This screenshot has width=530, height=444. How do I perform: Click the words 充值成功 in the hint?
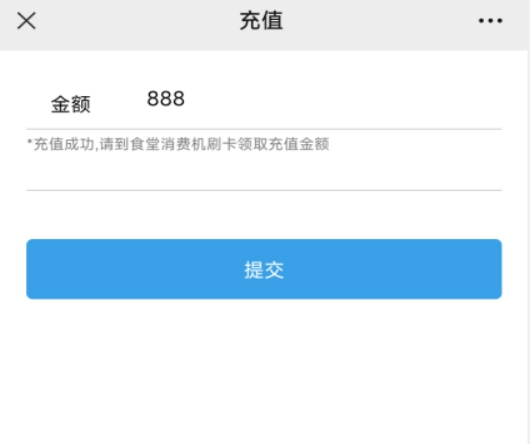(64, 144)
